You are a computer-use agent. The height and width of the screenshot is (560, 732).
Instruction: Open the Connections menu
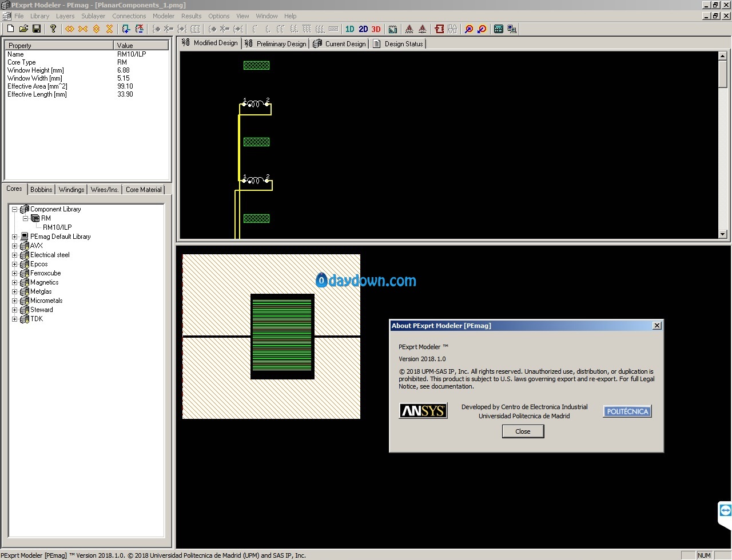[x=129, y=16]
